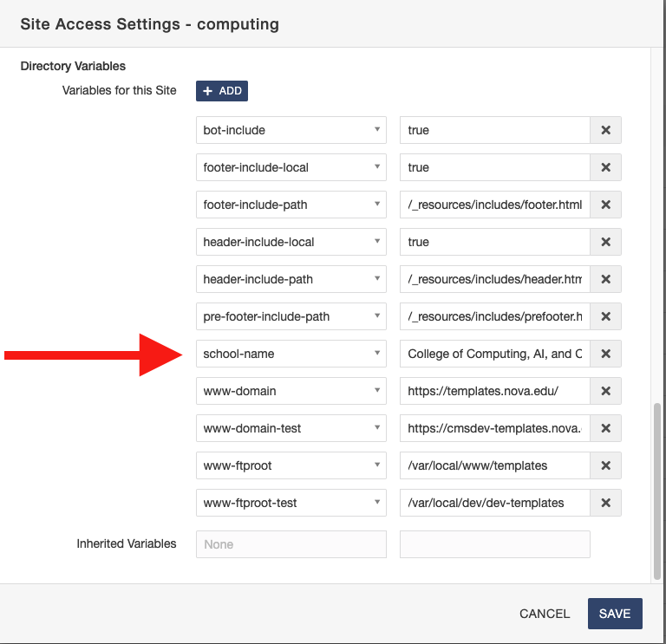The height and width of the screenshot is (644, 666).
Task: Open the www-domain-test dropdown
Action: 291,428
